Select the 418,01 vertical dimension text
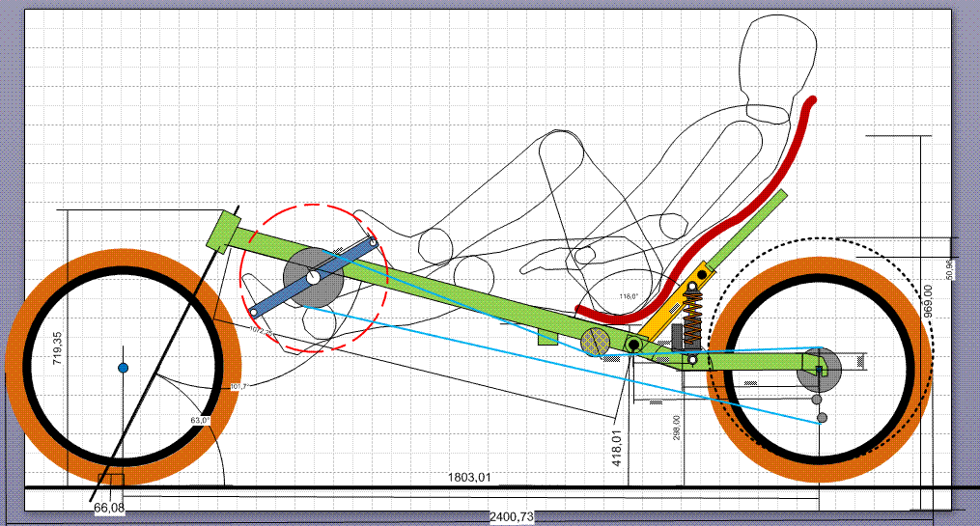 [x=618, y=448]
